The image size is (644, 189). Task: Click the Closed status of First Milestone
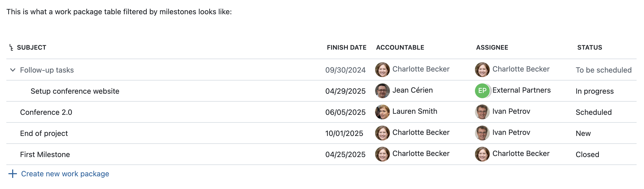[587, 154]
